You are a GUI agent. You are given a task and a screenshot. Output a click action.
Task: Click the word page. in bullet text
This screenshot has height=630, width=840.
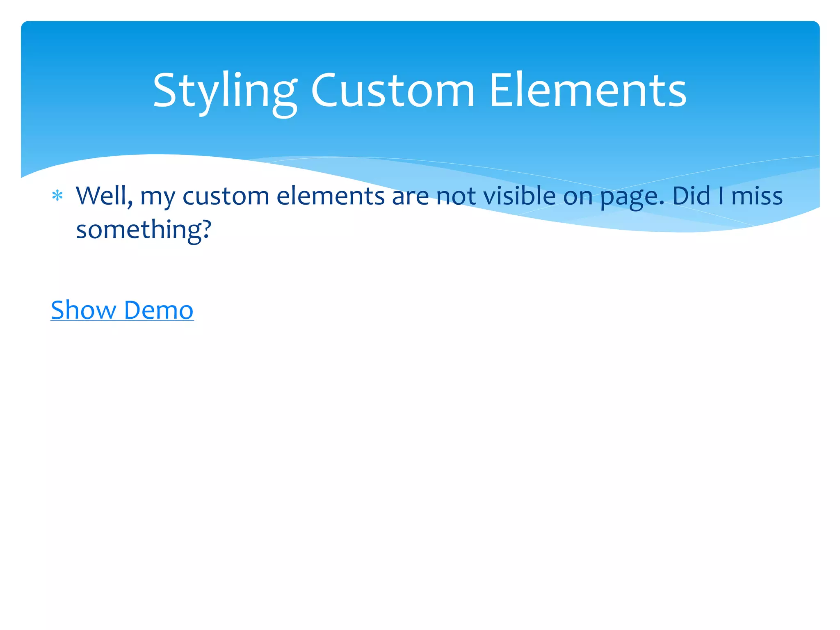[632, 197]
